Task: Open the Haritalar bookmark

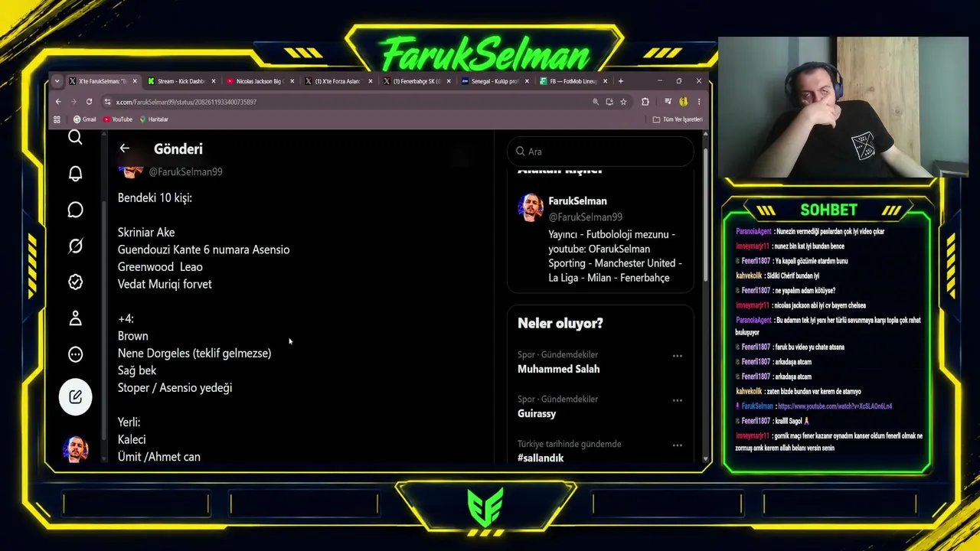Action: (153, 119)
